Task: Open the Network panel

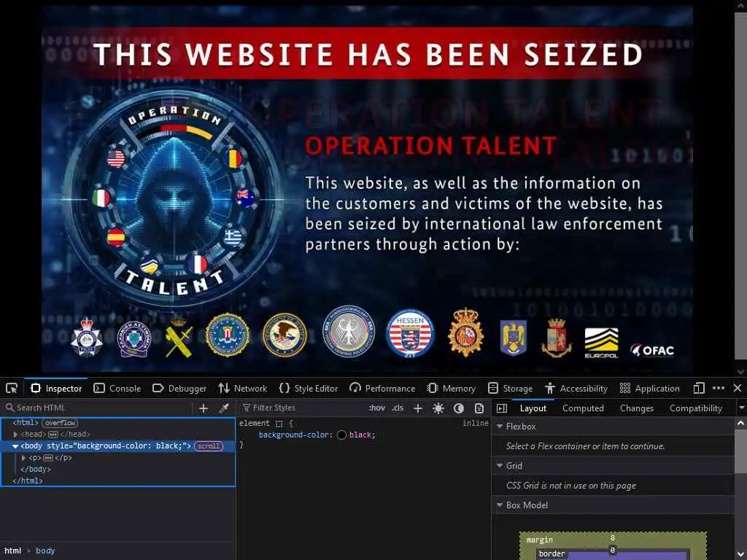Action: (243, 388)
